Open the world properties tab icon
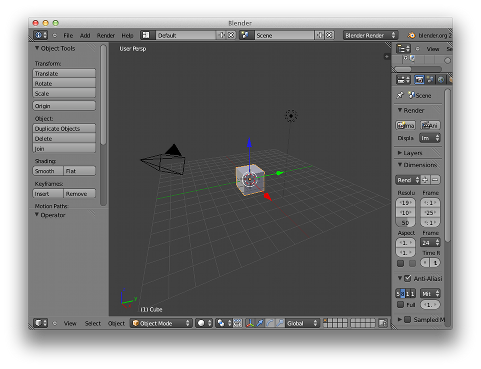Screen dimensions: 481x369 441,80
